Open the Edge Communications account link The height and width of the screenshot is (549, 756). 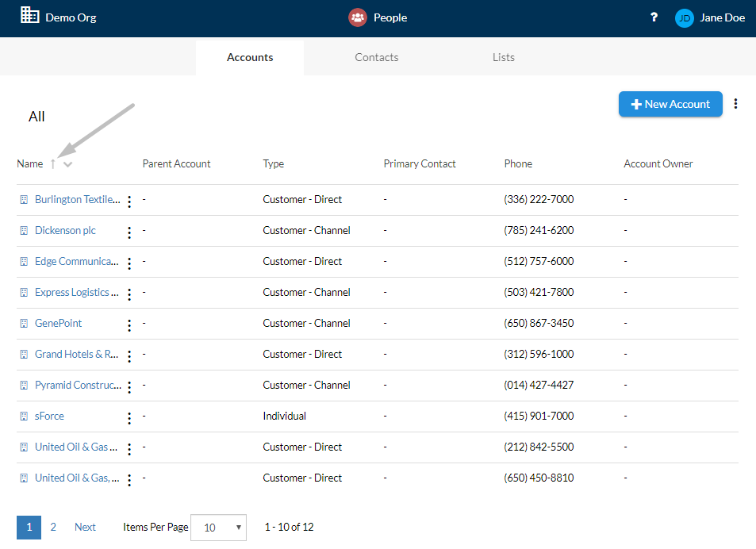pos(77,261)
